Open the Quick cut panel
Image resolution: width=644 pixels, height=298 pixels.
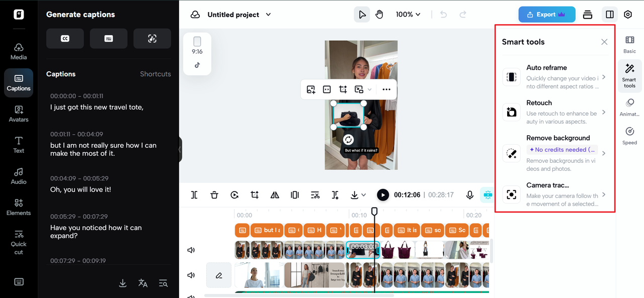tap(19, 242)
